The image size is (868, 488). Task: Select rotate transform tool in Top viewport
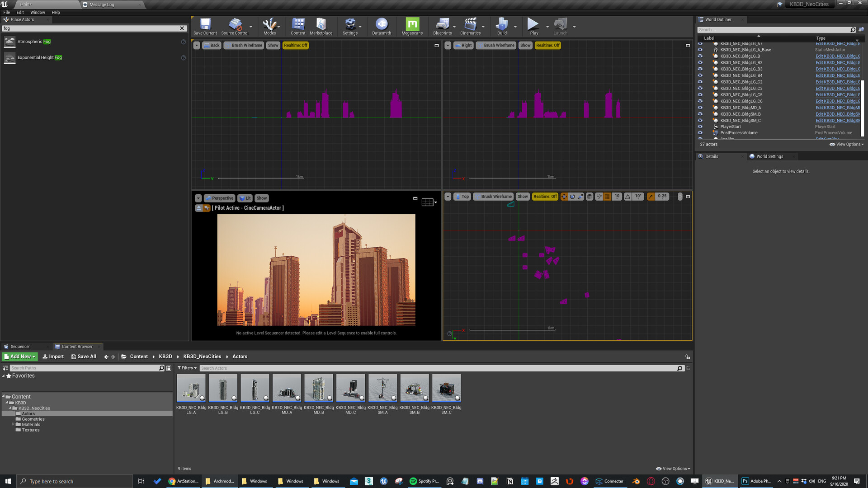pos(572,197)
